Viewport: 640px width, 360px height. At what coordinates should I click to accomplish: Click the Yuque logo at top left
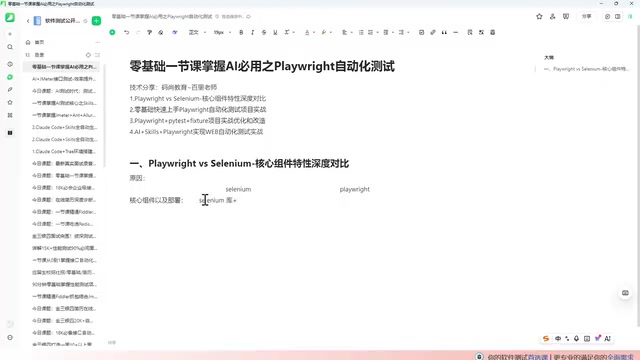coord(10,18)
